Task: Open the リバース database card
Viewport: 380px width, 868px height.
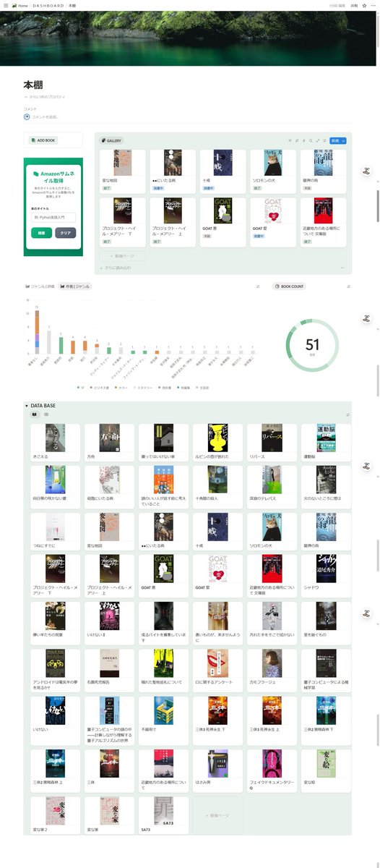Action: [x=272, y=442]
